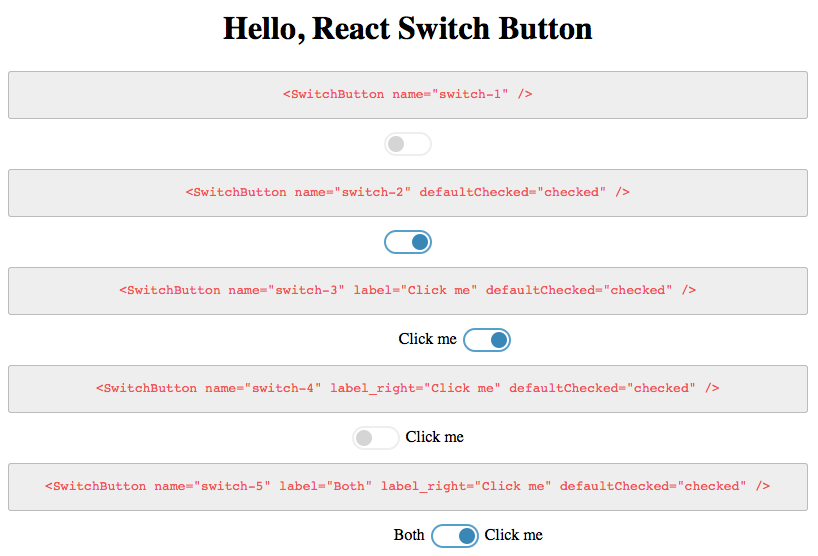Image resolution: width=818 pixels, height=556 pixels.
Task: Toggle the switch-3 control with the left 'Click me' label
Action: tap(487, 340)
